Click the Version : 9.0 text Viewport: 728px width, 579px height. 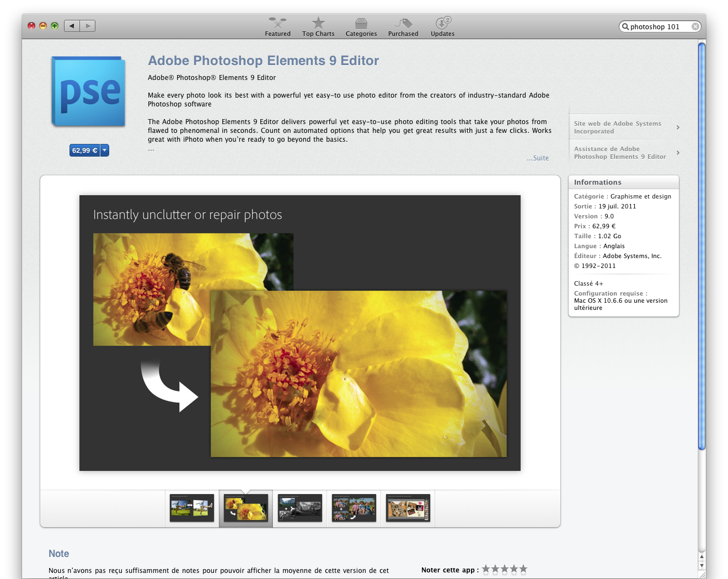[x=594, y=216]
